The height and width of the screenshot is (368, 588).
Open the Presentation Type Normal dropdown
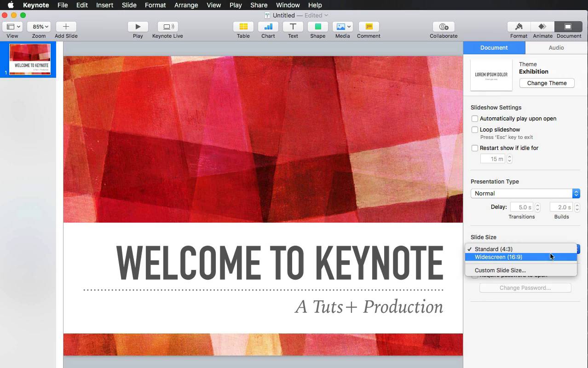pyautogui.click(x=525, y=194)
